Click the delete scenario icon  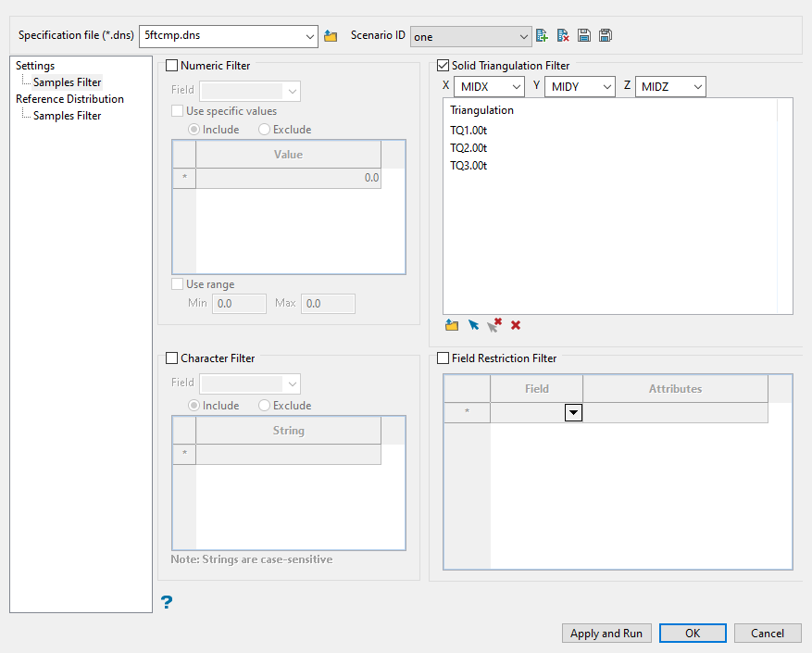coord(563,36)
